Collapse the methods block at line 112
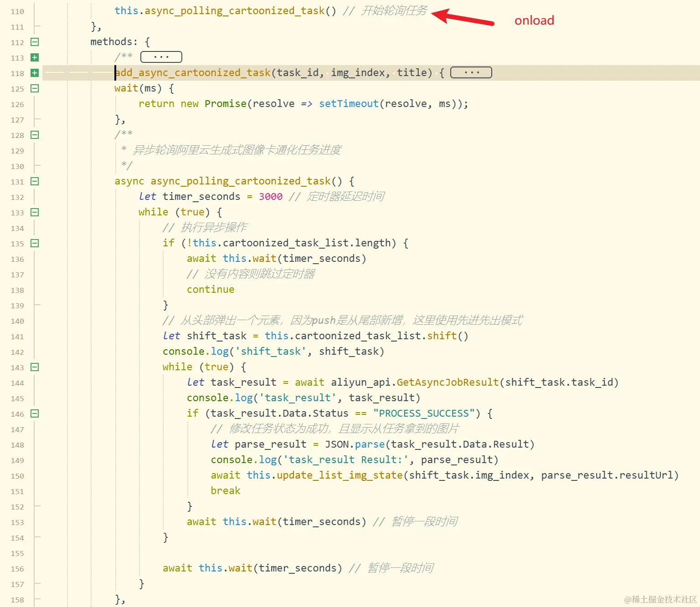This screenshot has width=700, height=607. [35, 42]
